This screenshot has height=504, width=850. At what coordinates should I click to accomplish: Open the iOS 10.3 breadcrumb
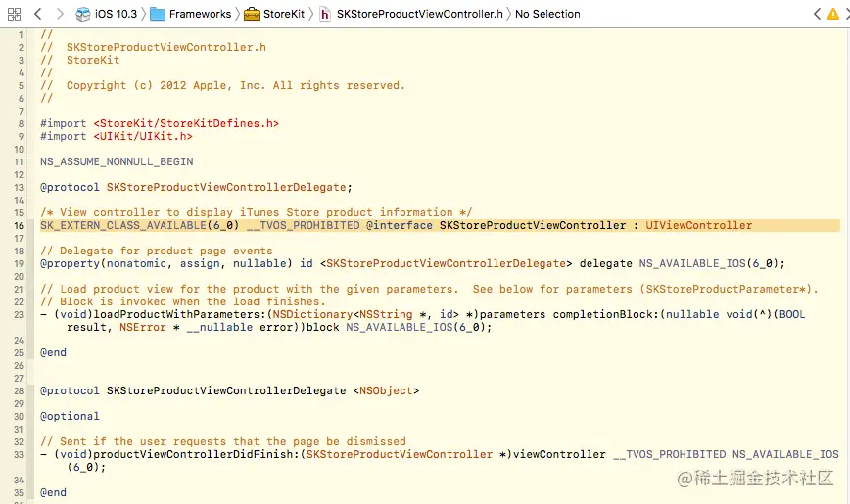(116, 14)
